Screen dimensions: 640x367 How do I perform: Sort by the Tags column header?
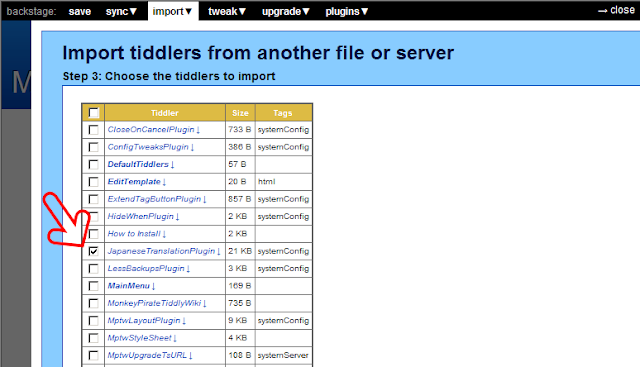283,113
